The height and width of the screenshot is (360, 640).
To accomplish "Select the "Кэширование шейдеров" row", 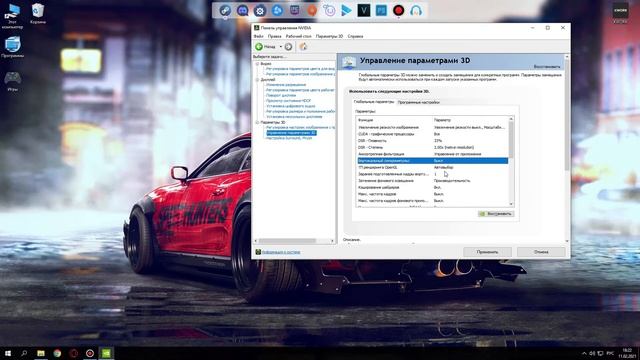I will click(x=433, y=187).
